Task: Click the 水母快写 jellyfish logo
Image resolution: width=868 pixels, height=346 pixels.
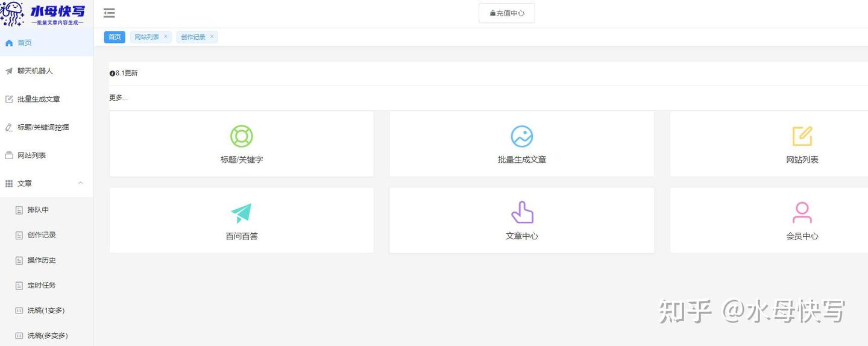Action: point(43,14)
